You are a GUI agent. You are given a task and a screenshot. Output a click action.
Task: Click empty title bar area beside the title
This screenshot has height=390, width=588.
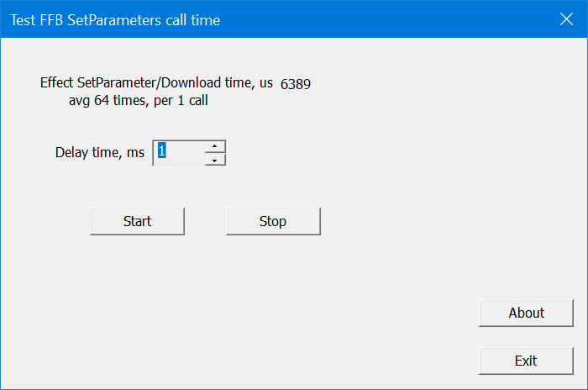[x=378, y=18]
